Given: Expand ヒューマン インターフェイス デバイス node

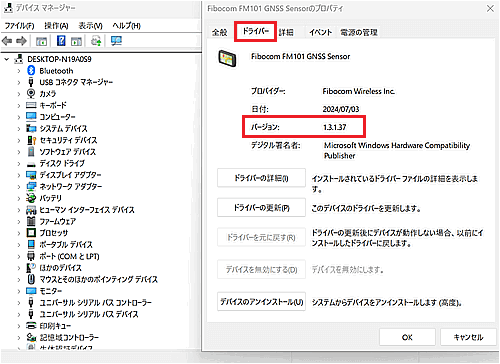Looking at the screenshot, I should point(19,210).
